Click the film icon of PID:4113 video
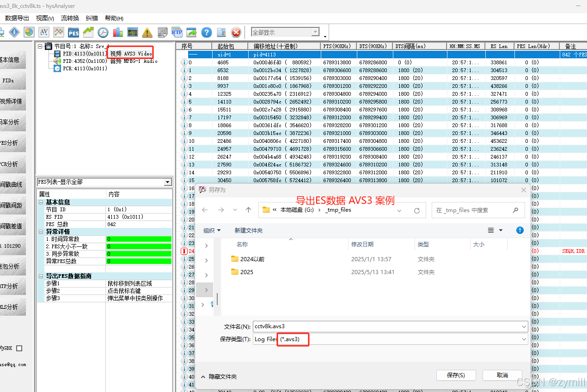587x392 pixels. click(57, 54)
